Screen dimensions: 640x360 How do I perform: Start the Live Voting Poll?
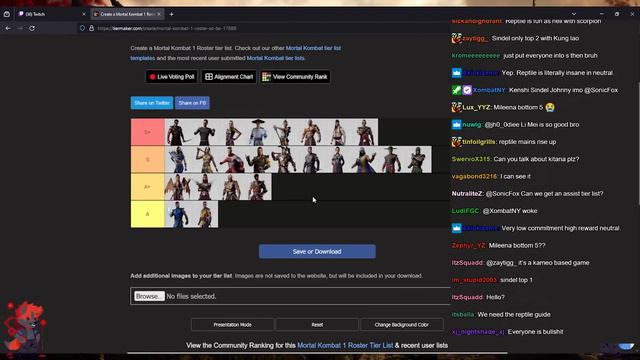[x=171, y=77]
